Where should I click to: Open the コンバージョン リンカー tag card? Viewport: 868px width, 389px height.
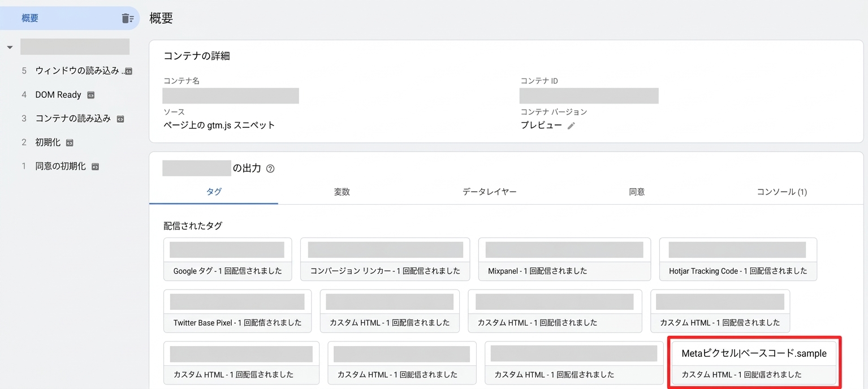click(385, 259)
